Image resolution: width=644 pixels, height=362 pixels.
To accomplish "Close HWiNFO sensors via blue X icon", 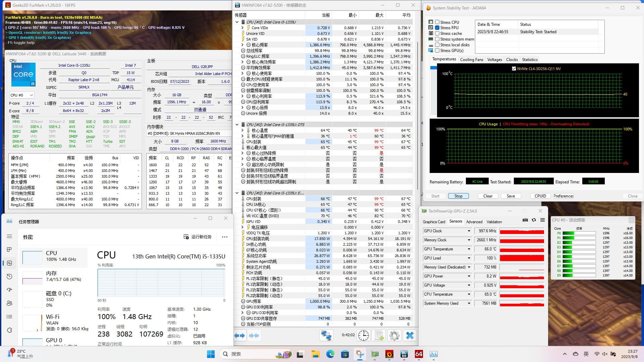I will coord(410,335).
